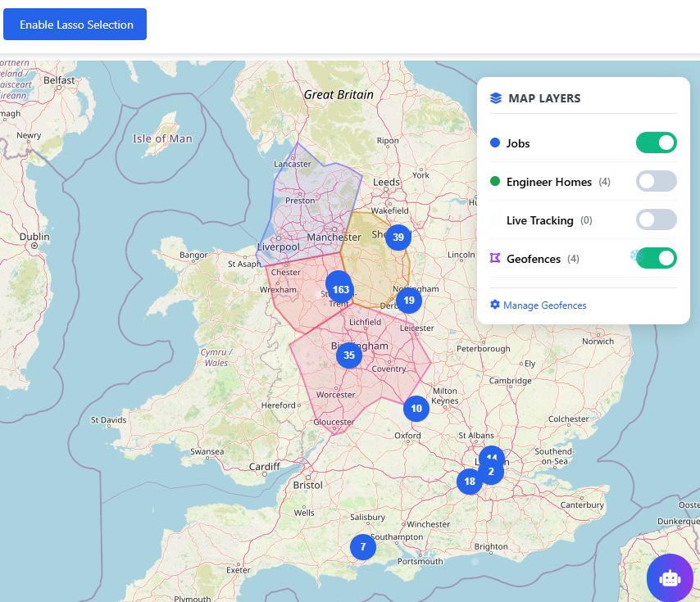Click the Canterbury city label

pyautogui.click(x=582, y=505)
